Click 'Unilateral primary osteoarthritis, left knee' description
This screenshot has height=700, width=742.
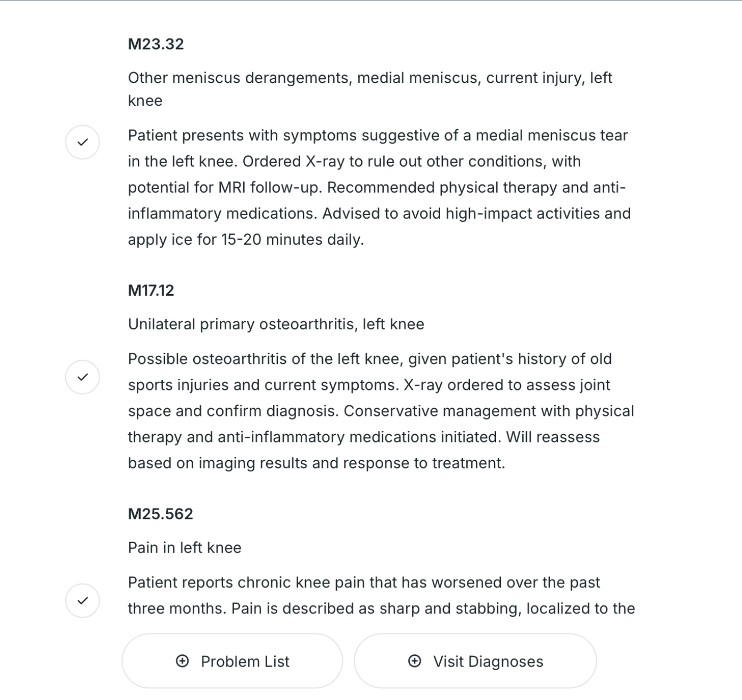click(x=276, y=324)
